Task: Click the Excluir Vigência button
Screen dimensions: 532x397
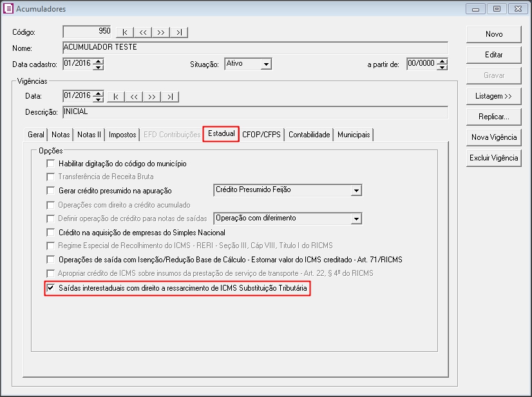Action: tap(493, 158)
